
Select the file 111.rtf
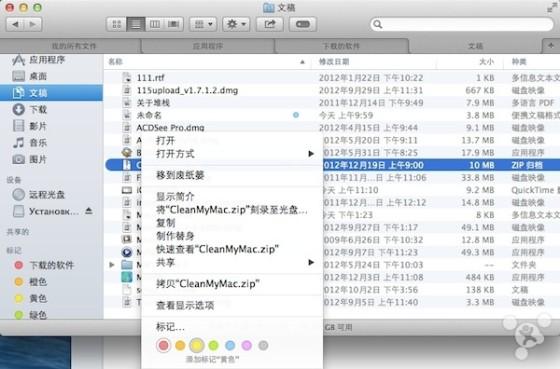pos(150,78)
